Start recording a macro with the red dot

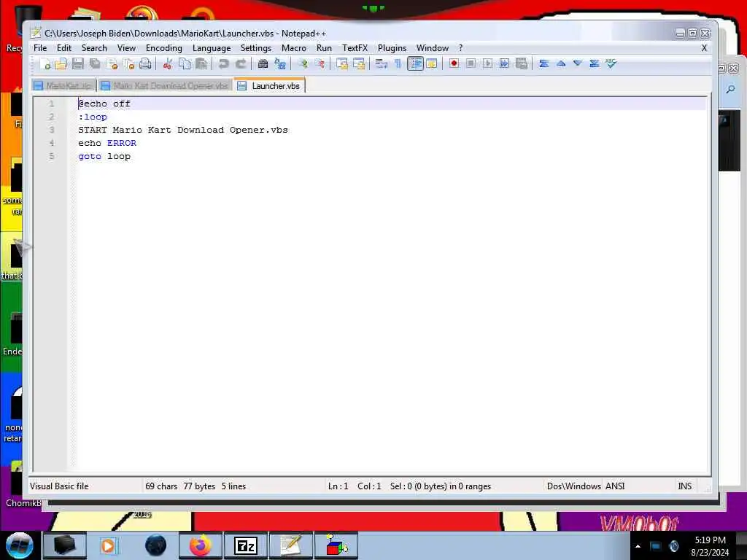[454, 63]
